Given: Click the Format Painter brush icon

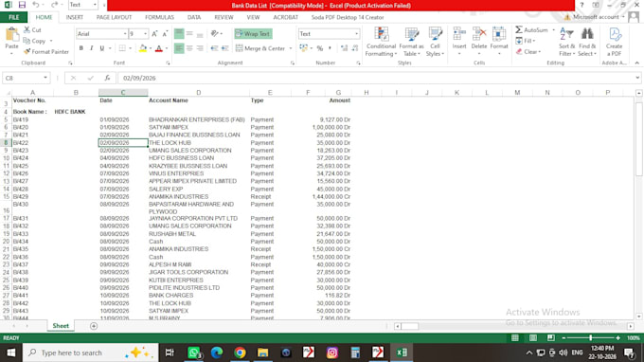Looking at the screenshot, I should [x=27, y=52].
